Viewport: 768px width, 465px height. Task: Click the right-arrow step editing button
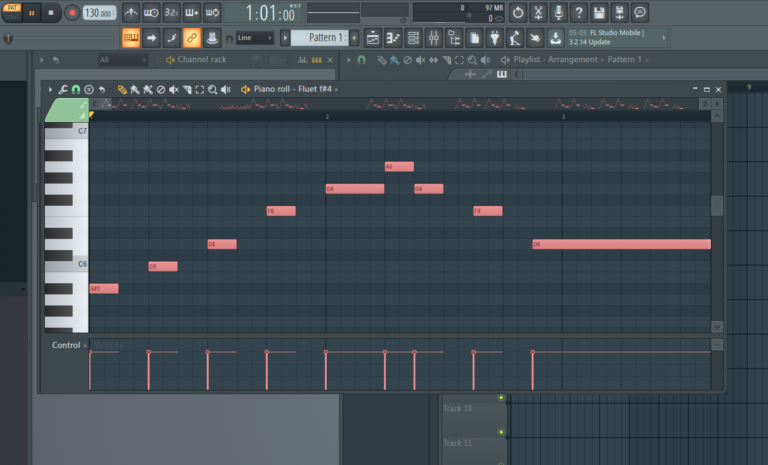151,38
